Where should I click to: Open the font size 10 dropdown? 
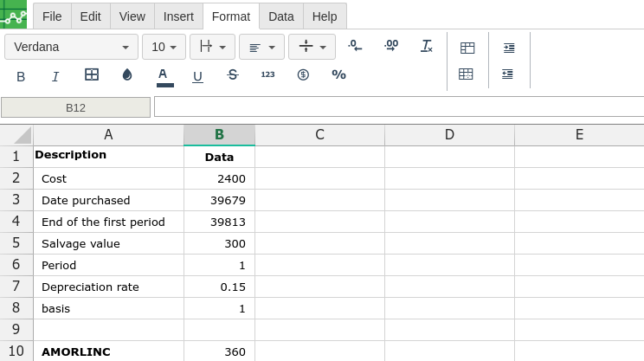(164, 47)
